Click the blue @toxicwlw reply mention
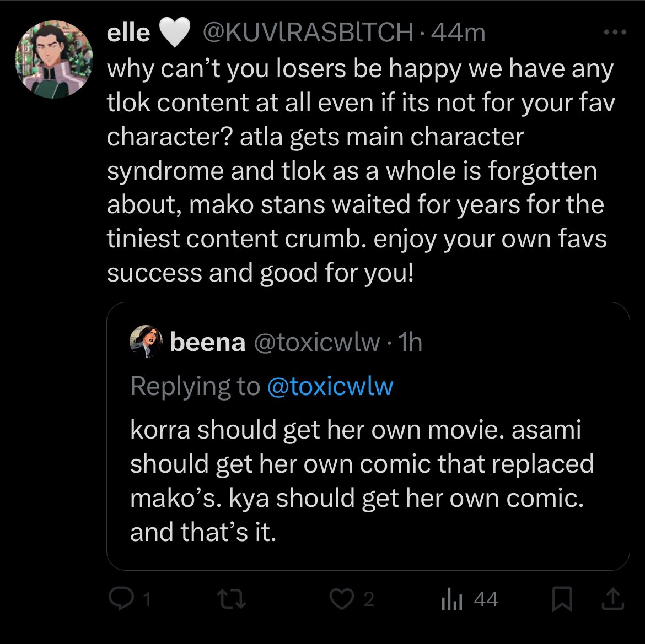The image size is (645, 644). coord(330,386)
